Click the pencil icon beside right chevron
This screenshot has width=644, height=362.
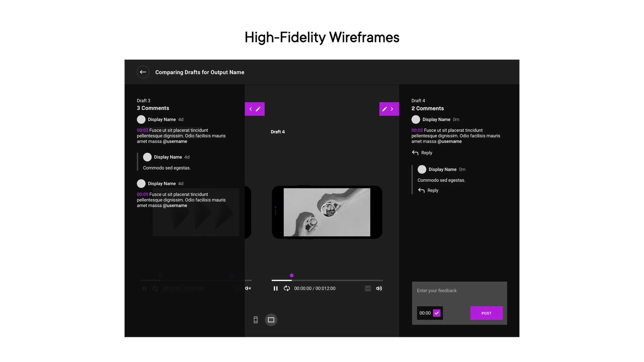(385, 109)
